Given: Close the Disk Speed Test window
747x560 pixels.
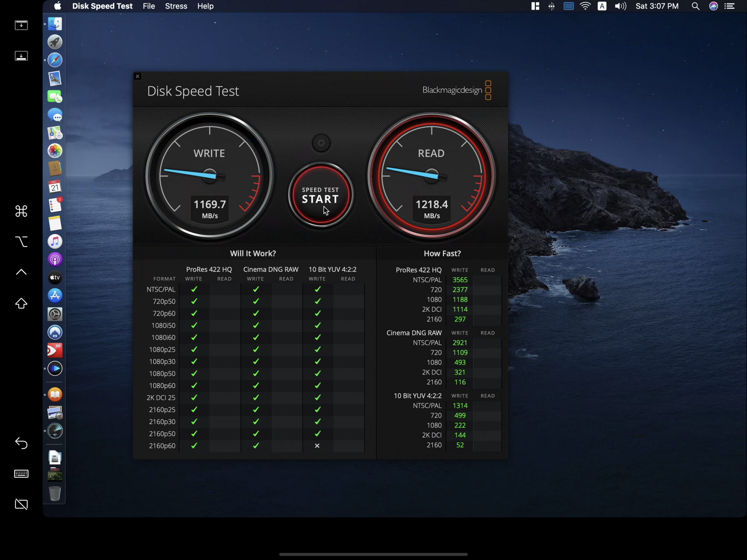Looking at the screenshot, I should [x=137, y=76].
